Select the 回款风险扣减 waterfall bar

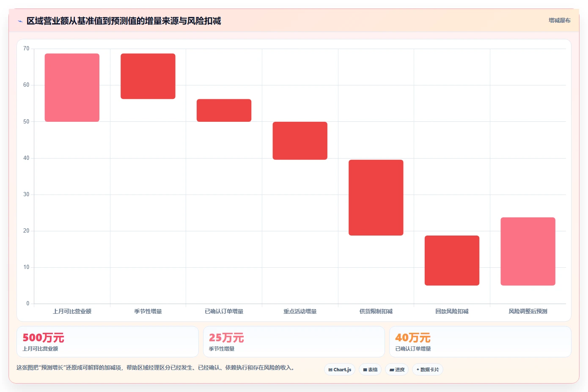point(452,260)
